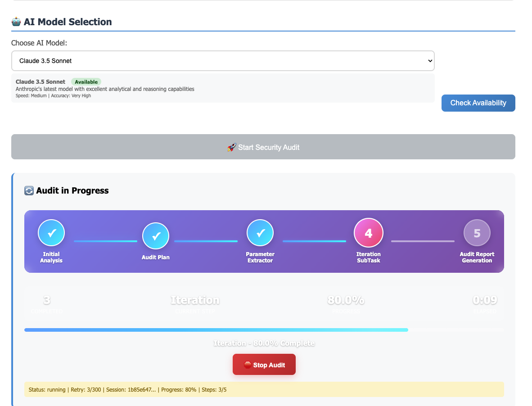The width and height of the screenshot is (532, 406).
Task: Click the 80.0% progress stat
Action: pyautogui.click(x=346, y=300)
